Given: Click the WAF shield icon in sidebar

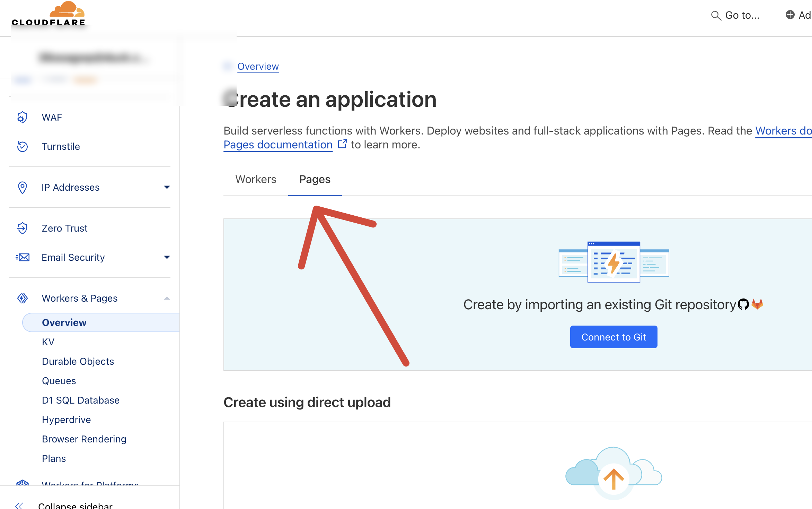Looking at the screenshot, I should [22, 118].
